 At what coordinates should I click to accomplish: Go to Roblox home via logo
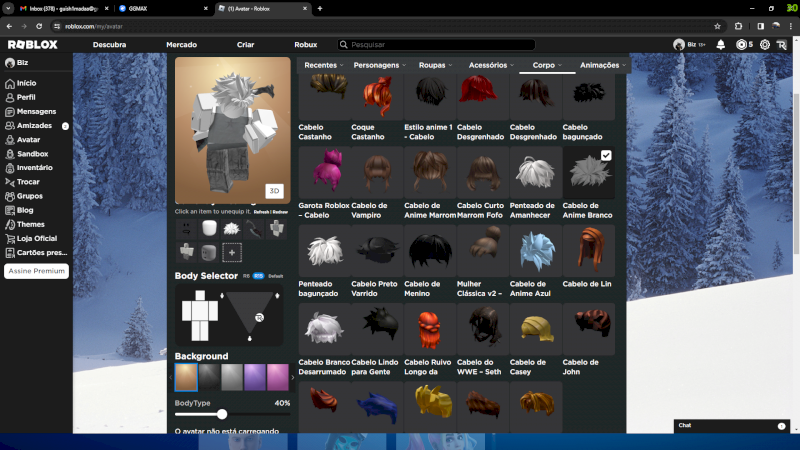pos(33,45)
